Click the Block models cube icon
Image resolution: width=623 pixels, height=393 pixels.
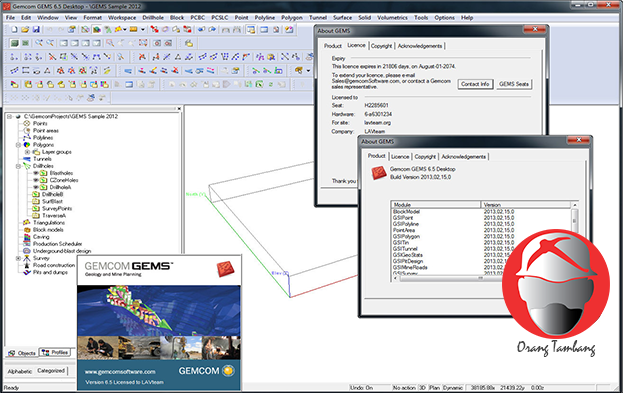pos(27,230)
